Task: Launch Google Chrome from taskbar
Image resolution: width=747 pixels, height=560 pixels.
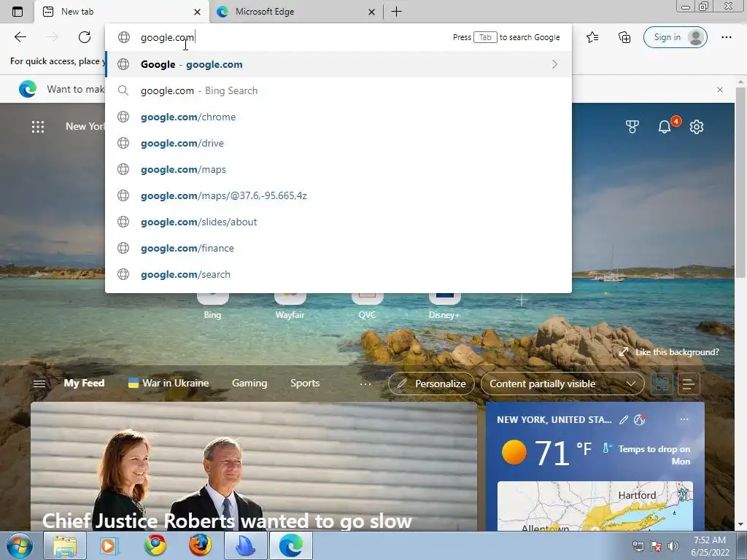Action: (155, 545)
